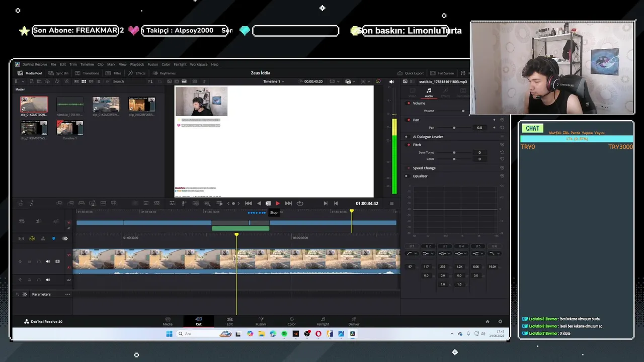
Task: Click the Quick Export button
Action: [x=411, y=73]
